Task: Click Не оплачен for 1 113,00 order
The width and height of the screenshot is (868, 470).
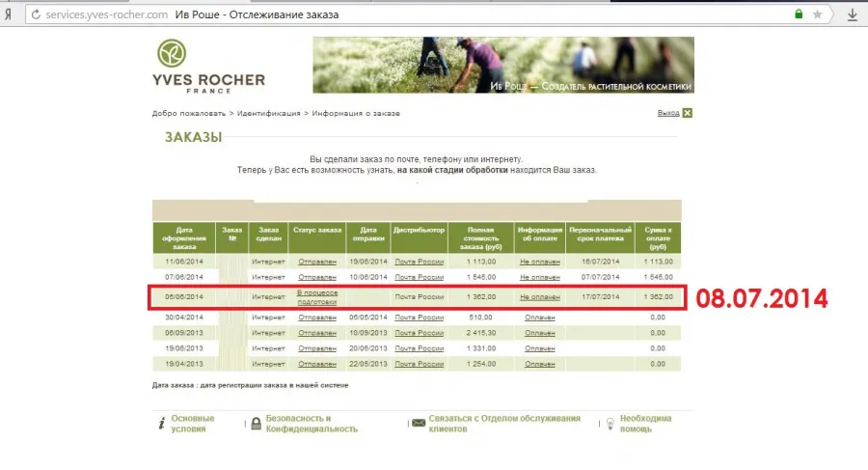Action: click(x=540, y=262)
